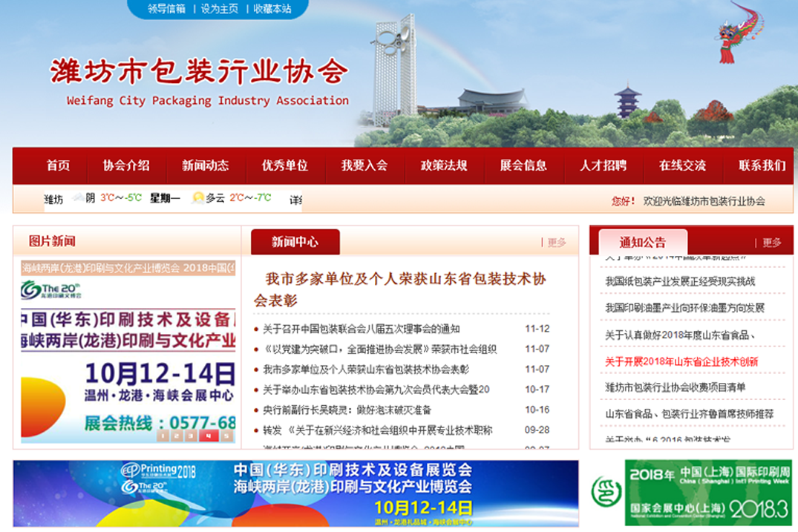The image size is (798, 532).
Task: Open the Printing2018 wide banner advertisement
Action: (x=295, y=493)
